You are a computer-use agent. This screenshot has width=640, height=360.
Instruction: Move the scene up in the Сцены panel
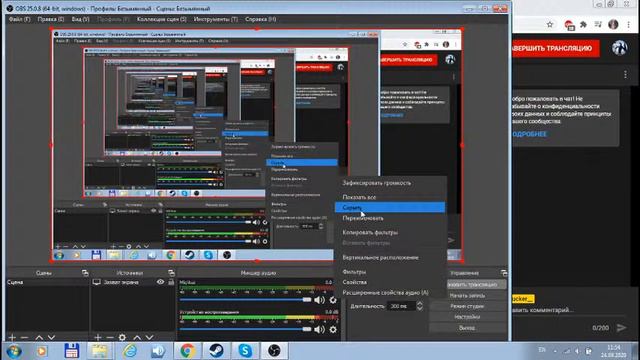(39, 337)
